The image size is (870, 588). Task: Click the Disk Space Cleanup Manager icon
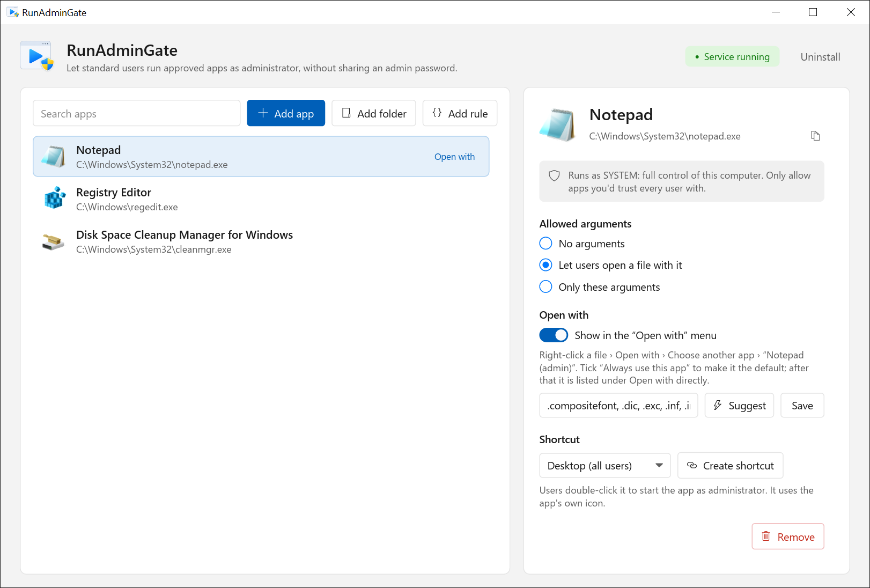click(x=54, y=241)
